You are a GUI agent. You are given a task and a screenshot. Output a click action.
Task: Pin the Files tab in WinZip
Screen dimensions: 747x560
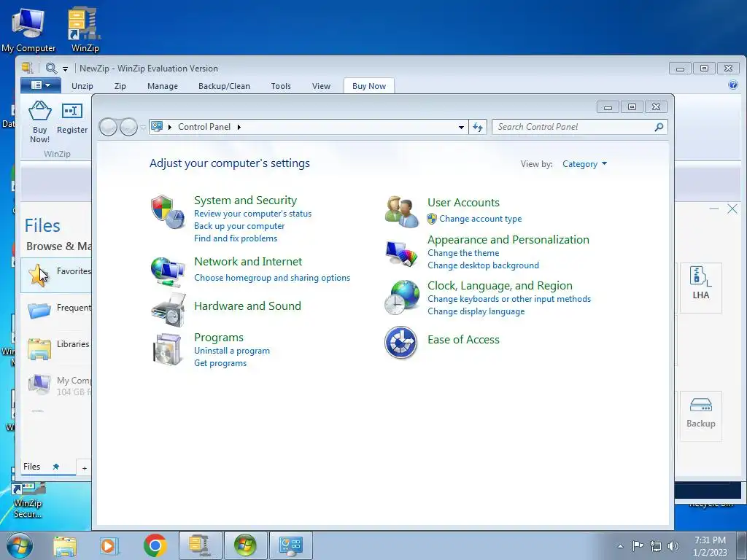55,467
